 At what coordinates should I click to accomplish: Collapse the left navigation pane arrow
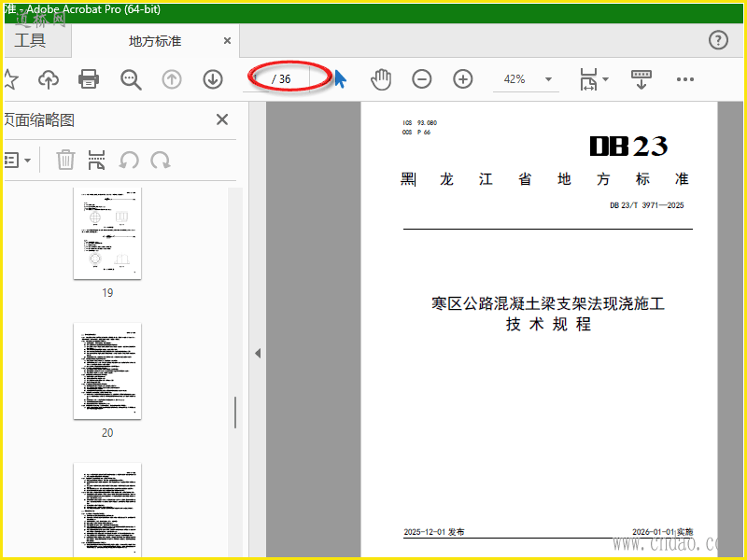coord(258,354)
